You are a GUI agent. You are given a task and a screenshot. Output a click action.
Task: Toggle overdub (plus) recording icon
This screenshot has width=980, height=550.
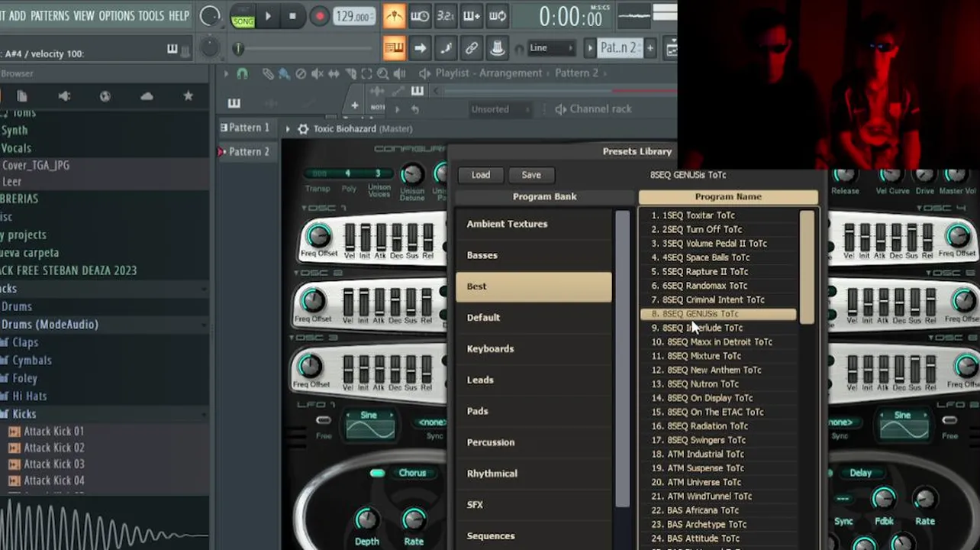coord(472,16)
